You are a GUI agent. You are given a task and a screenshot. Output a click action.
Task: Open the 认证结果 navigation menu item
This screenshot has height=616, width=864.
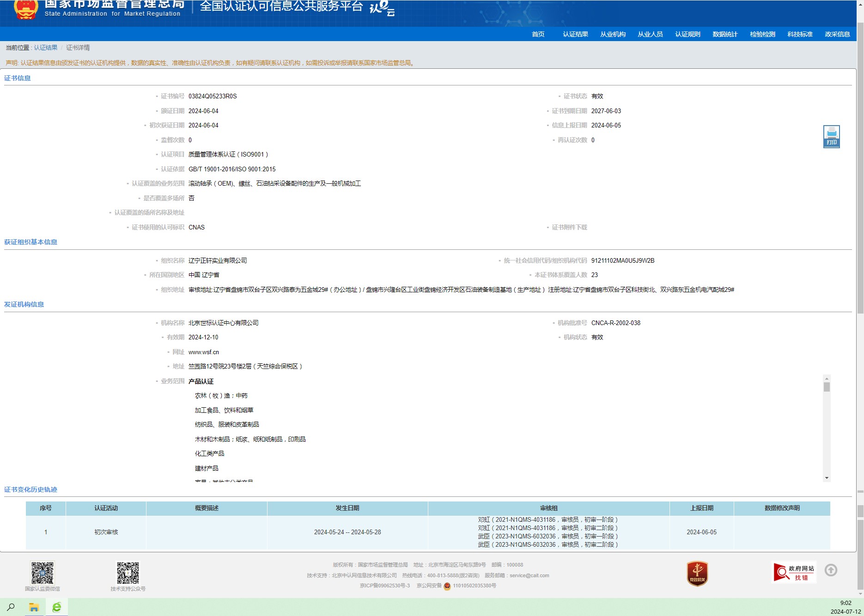(576, 34)
